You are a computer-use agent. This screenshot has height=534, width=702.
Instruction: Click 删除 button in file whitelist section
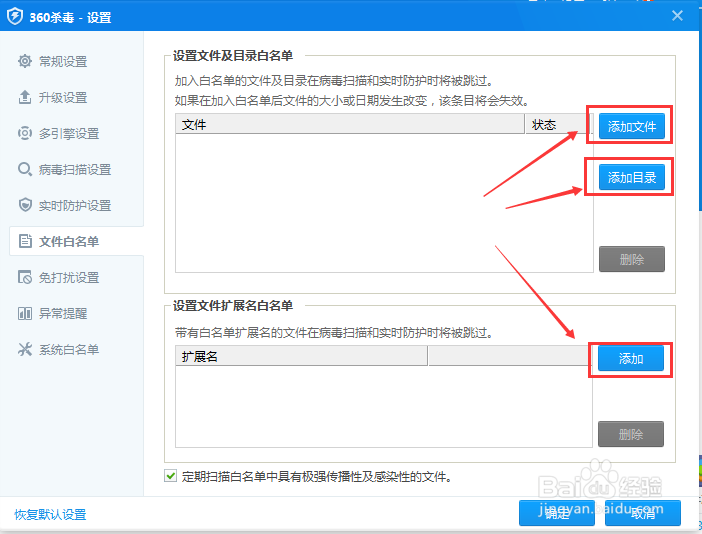(x=632, y=259)
